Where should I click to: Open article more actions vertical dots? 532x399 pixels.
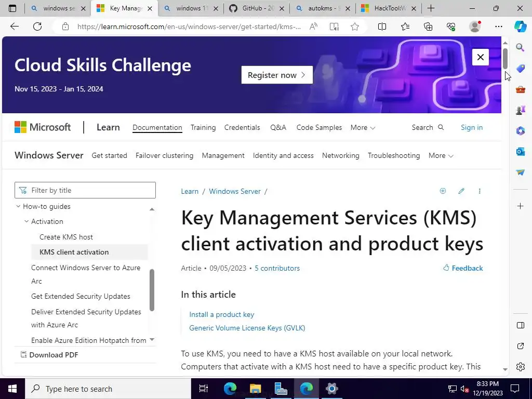point(480,191)
